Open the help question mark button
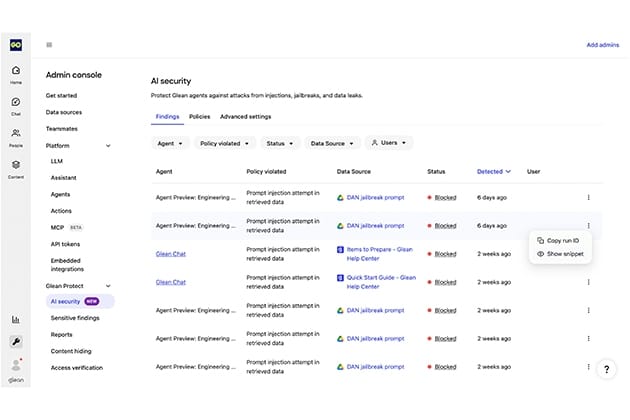This screenshot has width=630, height=420. tap(606, 369)
